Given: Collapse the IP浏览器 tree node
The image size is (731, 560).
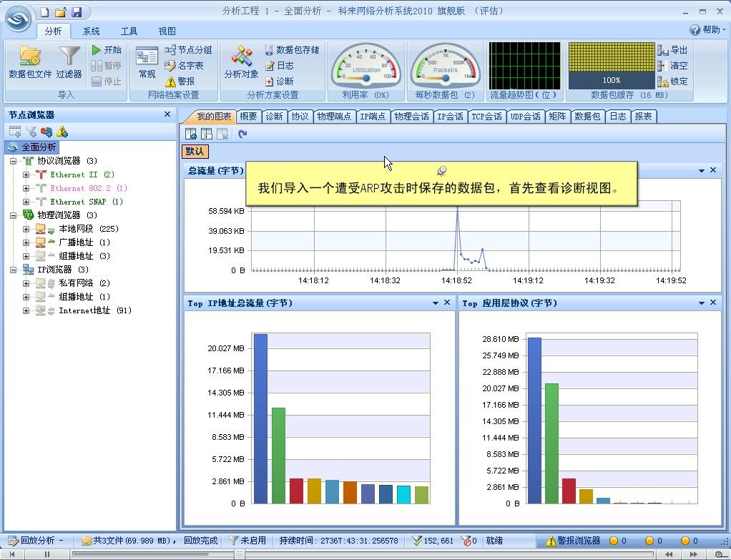Looking at the screenshot, I should point(14,270).
